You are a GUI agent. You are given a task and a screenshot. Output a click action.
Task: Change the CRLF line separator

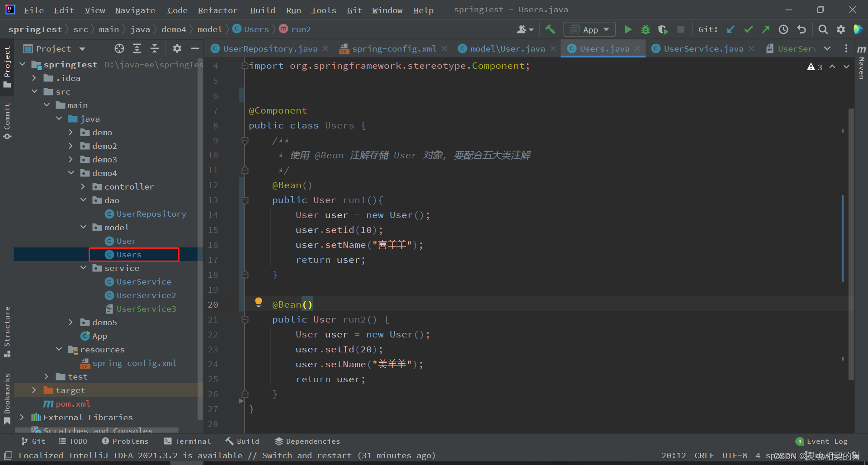[704, 456]
